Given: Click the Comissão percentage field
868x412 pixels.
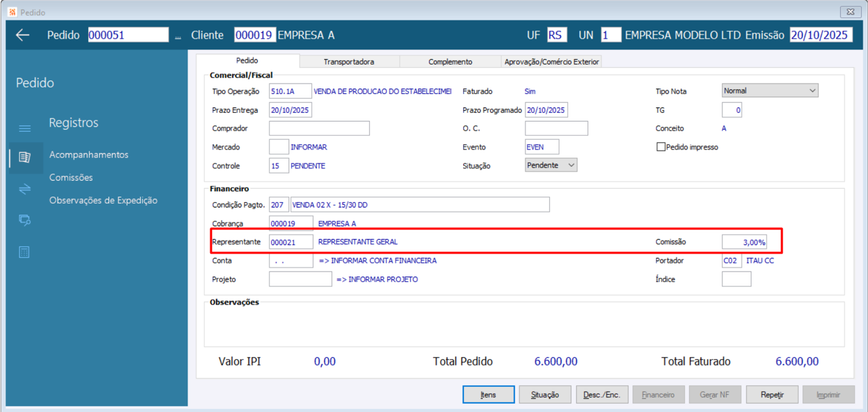Looking at the screenshot, I should click(744, 242).
